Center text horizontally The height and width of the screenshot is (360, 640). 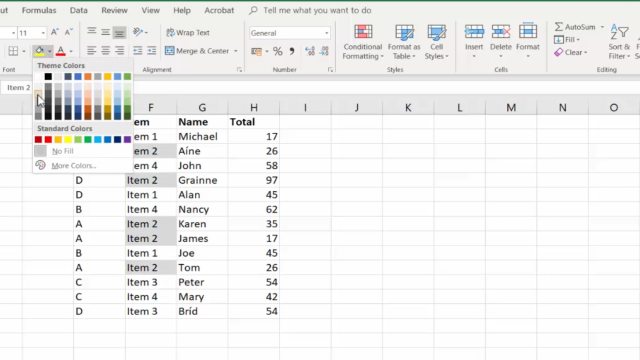pos(105,51)
